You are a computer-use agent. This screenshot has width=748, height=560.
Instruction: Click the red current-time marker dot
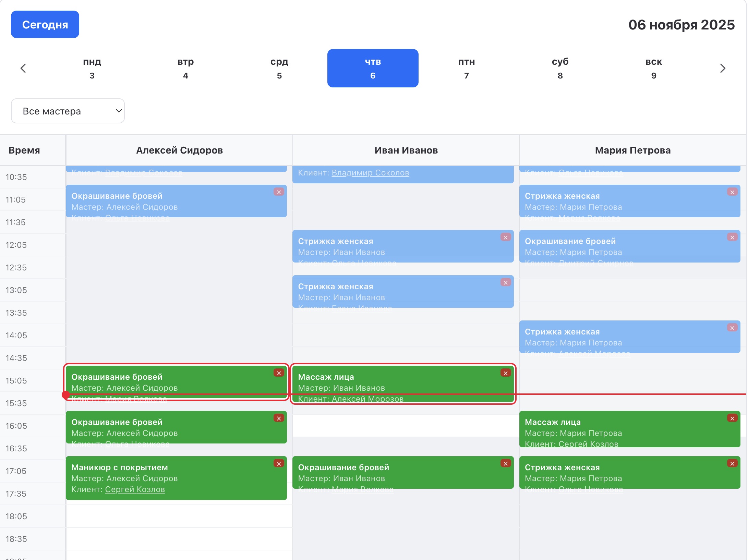66,395
